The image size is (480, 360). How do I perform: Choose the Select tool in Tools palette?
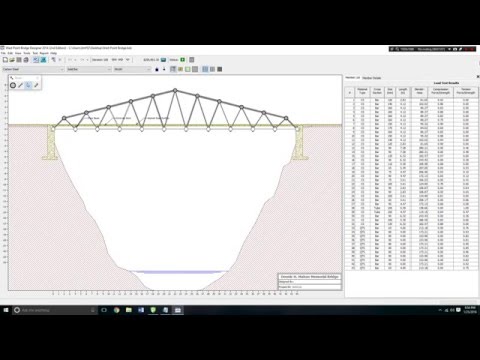click(28, 85)
